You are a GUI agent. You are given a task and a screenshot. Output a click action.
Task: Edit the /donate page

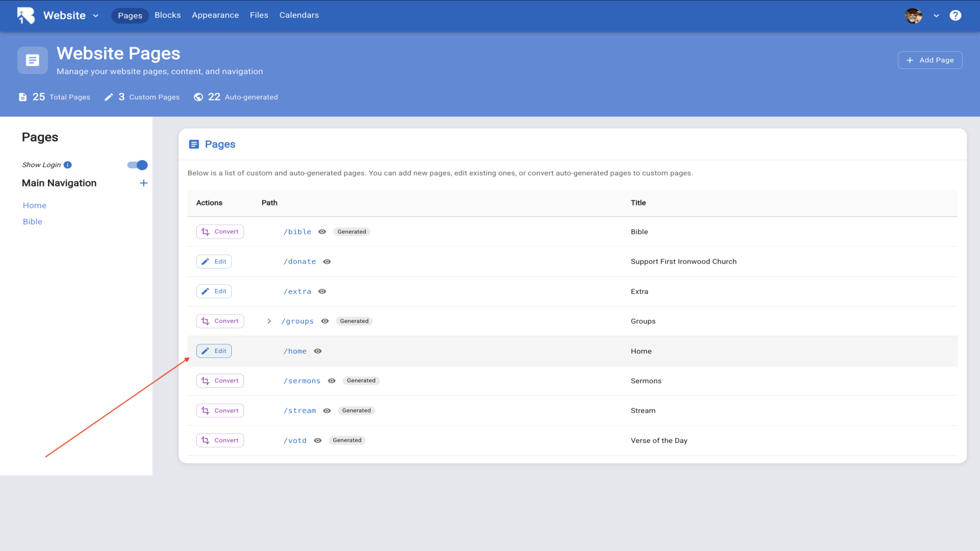point(214,262)
